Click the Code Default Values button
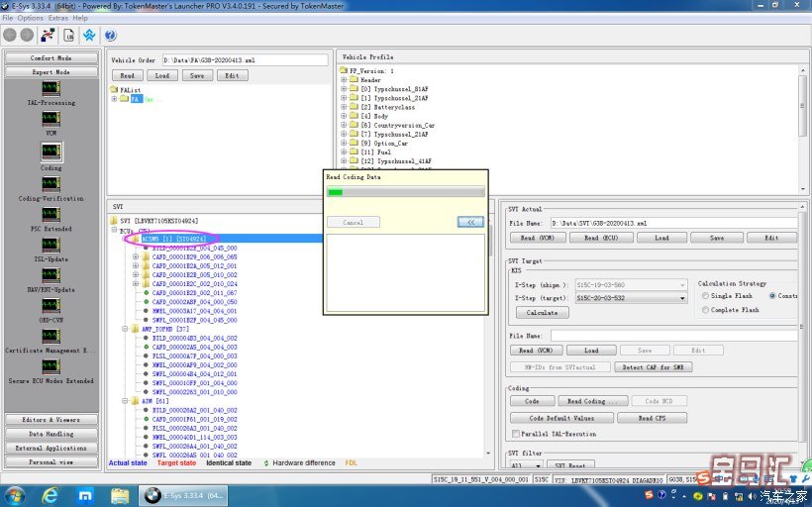 coord(561,418)
